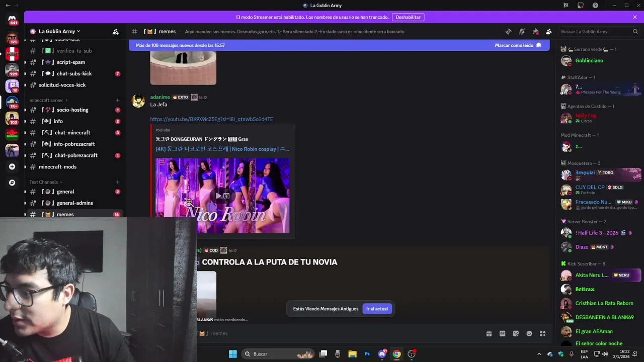Open the socio-hosting channel
The width and height of the screenshot is (644, 362).
click(74, 110)
